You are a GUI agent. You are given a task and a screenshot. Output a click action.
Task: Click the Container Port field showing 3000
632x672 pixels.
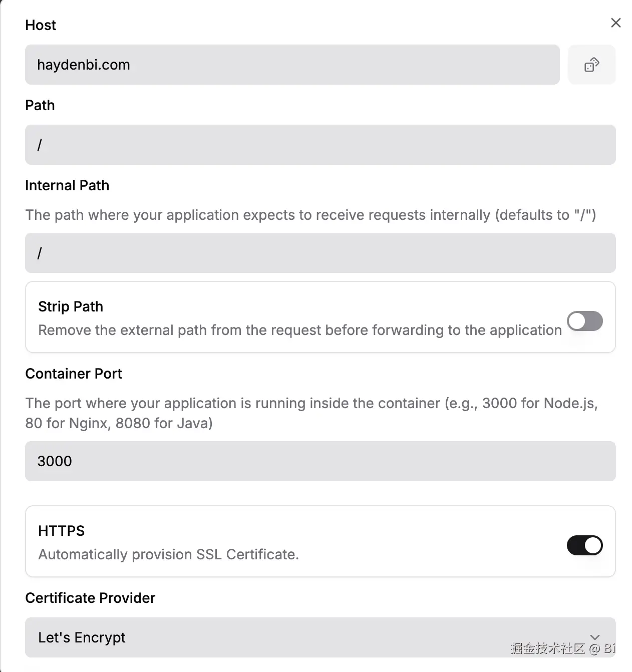coord(320,461)
